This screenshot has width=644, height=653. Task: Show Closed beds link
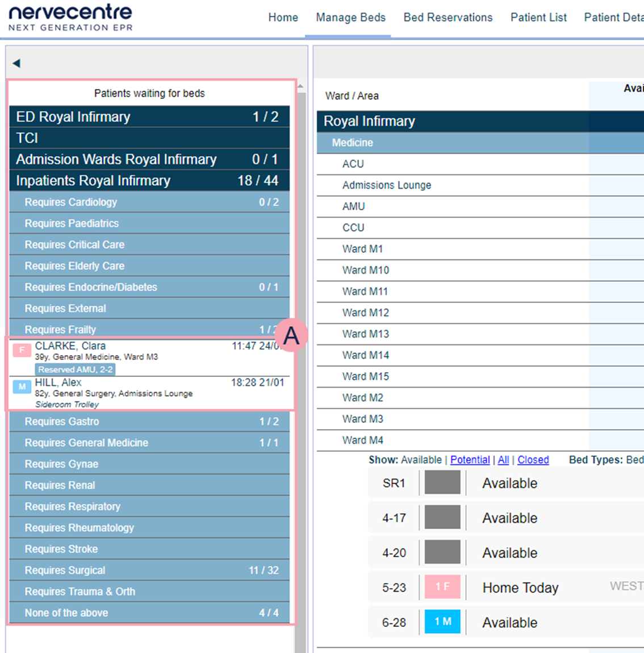[x=533, y=460]
